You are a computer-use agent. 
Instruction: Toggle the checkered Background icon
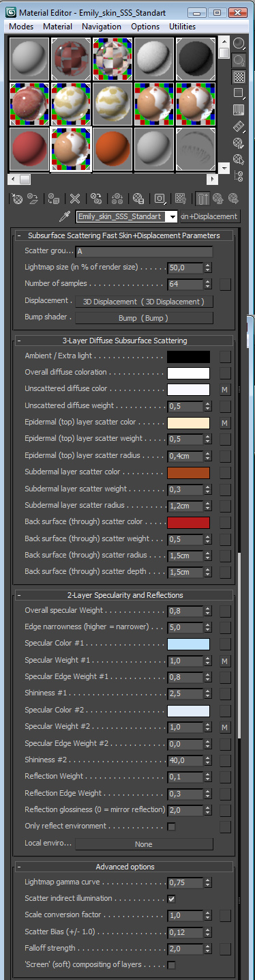[x=239, y=76]
